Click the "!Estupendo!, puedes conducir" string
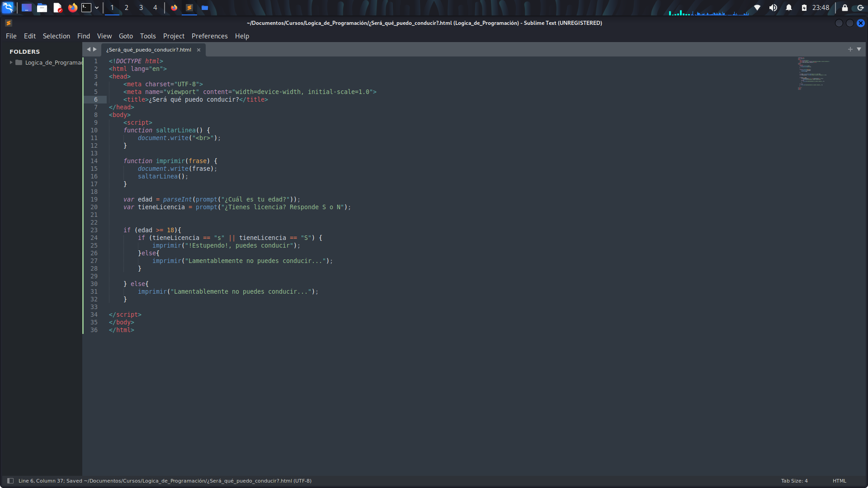This screenshot has height=488, width=868. pos(239,245)
